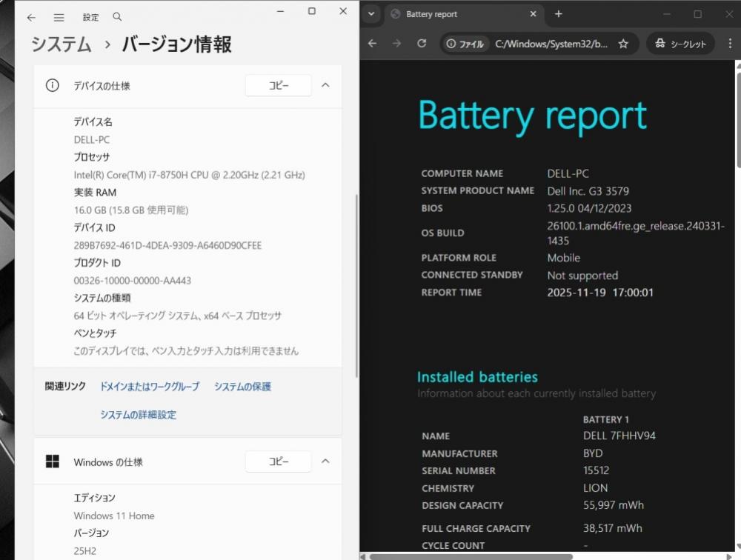Select the Battery report tab
741x560 pixels.
pos(452,14)
